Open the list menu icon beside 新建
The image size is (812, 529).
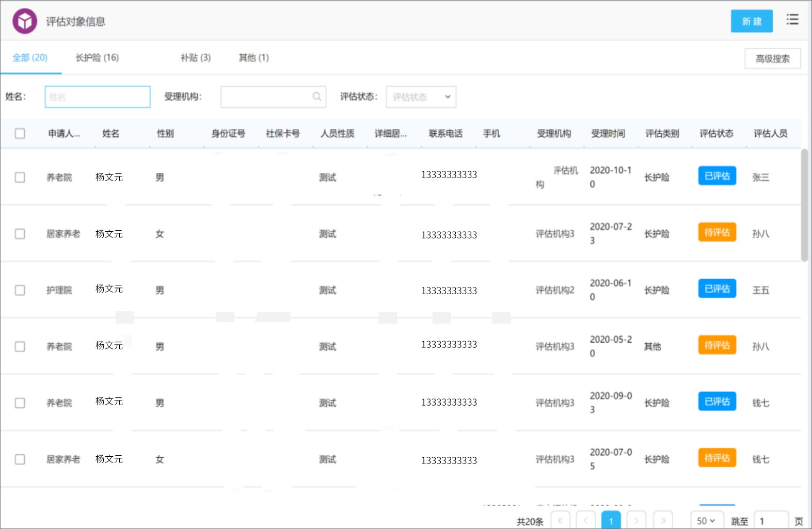coord(792,20)
